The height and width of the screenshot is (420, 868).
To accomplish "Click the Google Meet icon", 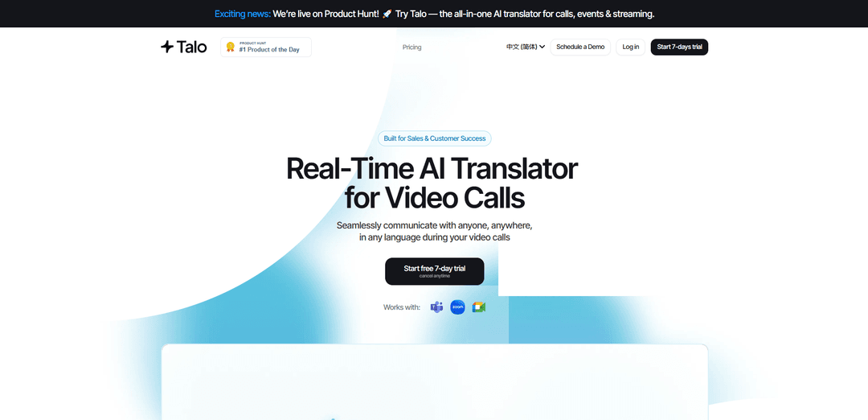I will (479, 307).
